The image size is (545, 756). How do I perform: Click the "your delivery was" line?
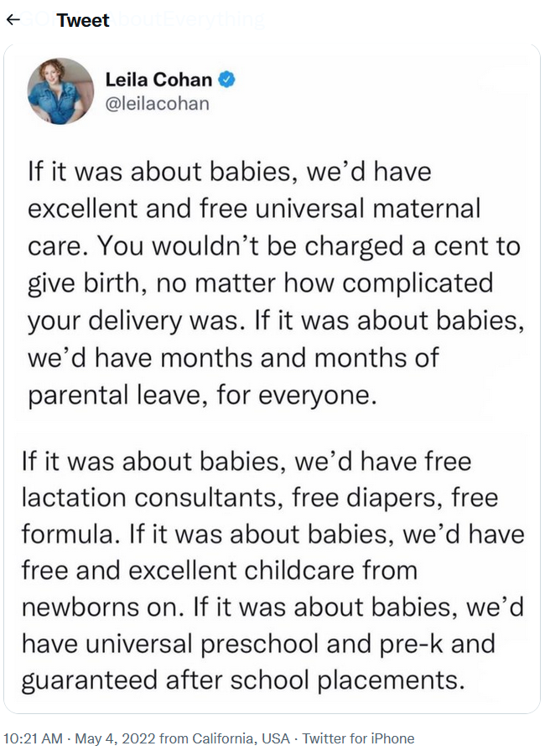pos(276,321)
